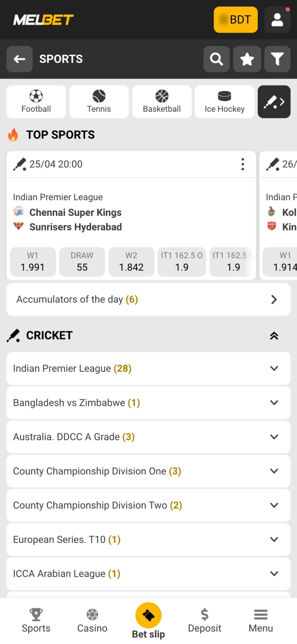Expand the Indian Premier League (28) list

click(148, 368)
